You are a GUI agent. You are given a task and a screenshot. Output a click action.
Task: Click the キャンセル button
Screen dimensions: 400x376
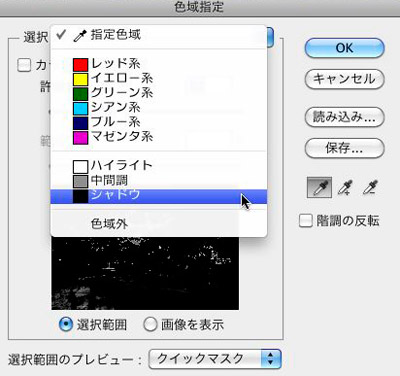(345, 79)
